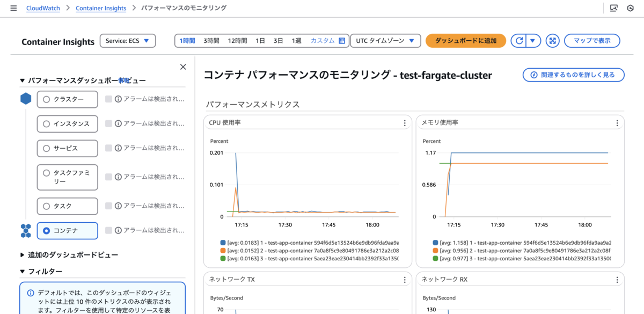Open メモリ使用率 widget options menu
Screen dimensions: 644x314
click(x=617, y=123)
